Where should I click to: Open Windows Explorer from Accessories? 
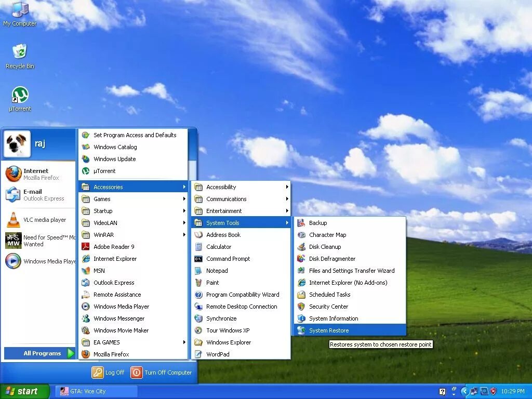click(241, 342)
